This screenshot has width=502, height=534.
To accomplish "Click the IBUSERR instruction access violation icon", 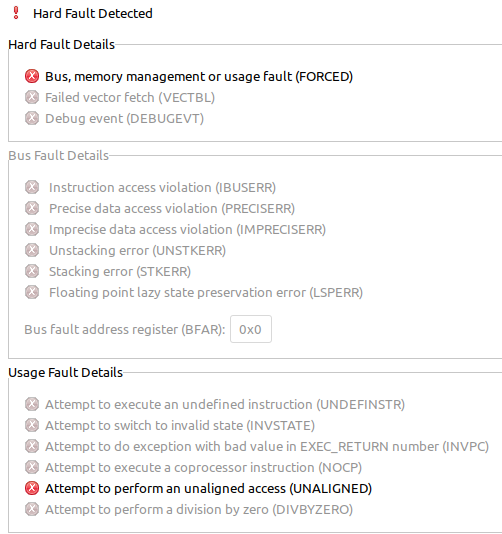I will 32,187.
